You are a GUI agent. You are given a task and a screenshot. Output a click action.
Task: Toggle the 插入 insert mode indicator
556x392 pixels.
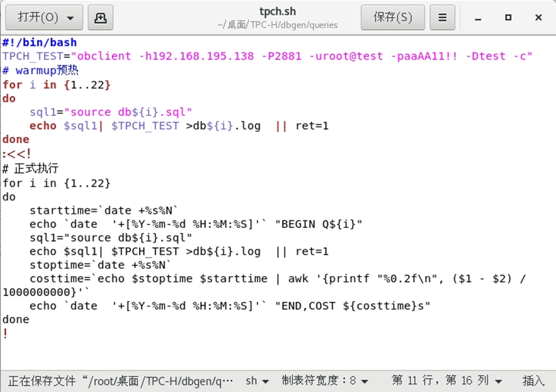click(533, 381)
